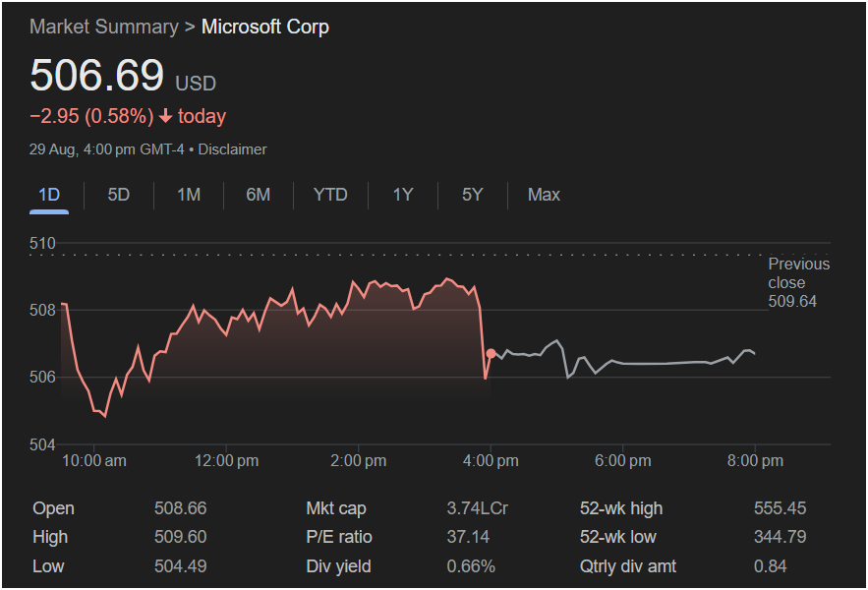
Task: Click the Qtrly div amt label
Action: (628, 565)
